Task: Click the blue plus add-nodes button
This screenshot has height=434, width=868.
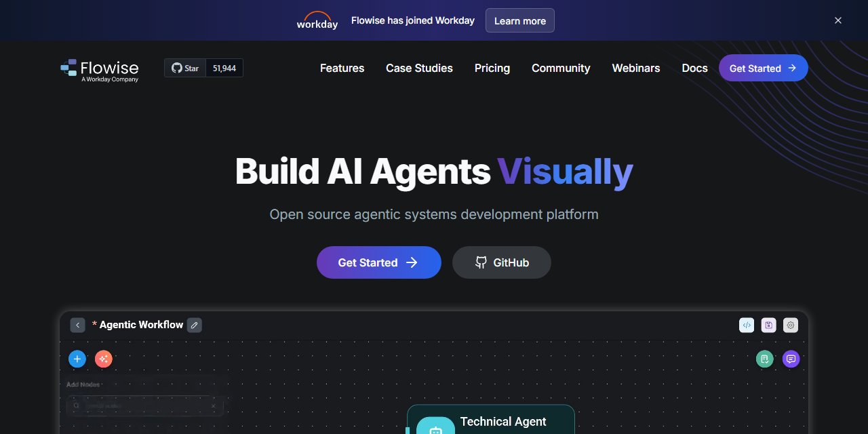Action: (x=77, y=359)
